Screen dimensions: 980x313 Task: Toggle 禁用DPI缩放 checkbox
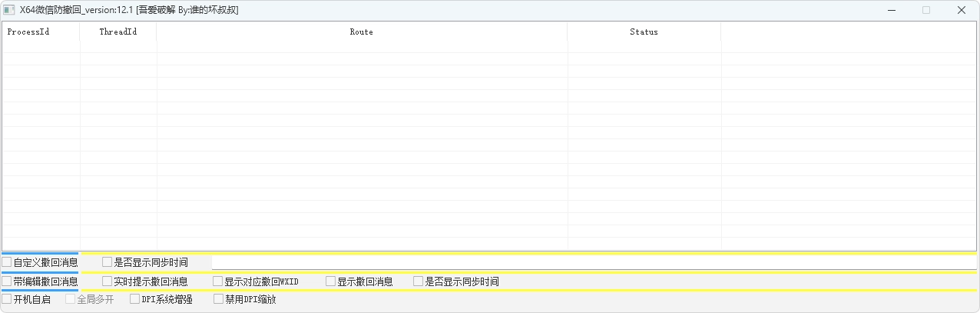coord(245,299)
